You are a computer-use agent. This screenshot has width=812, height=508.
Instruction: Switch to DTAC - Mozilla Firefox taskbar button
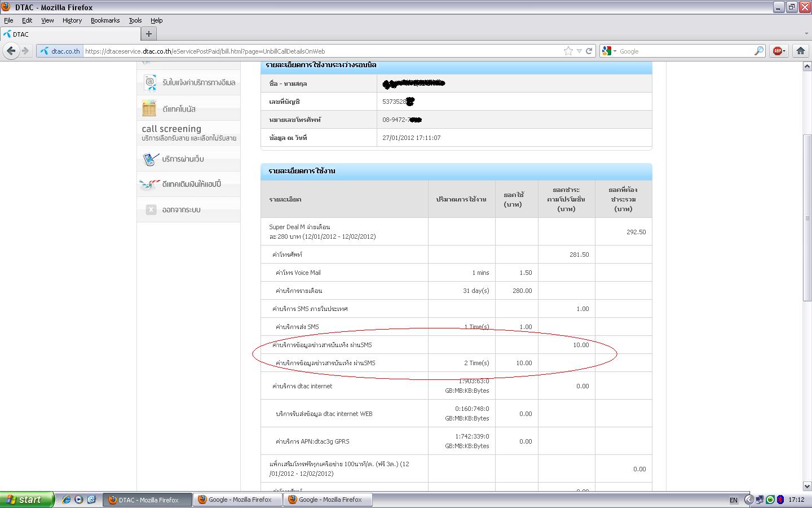coord(147,500)
